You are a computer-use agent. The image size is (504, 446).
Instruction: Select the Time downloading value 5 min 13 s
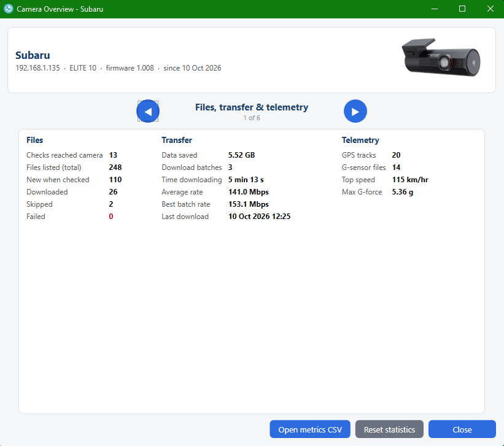tap(246, 180)
